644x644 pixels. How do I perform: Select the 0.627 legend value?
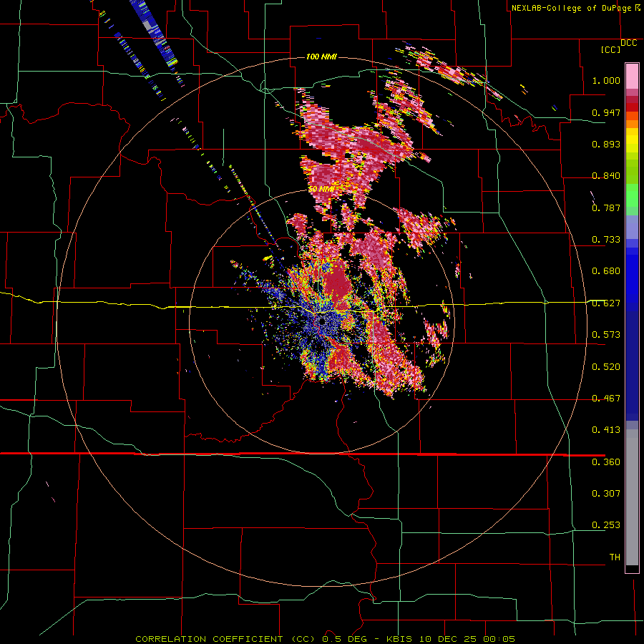[x=606, y=303]
